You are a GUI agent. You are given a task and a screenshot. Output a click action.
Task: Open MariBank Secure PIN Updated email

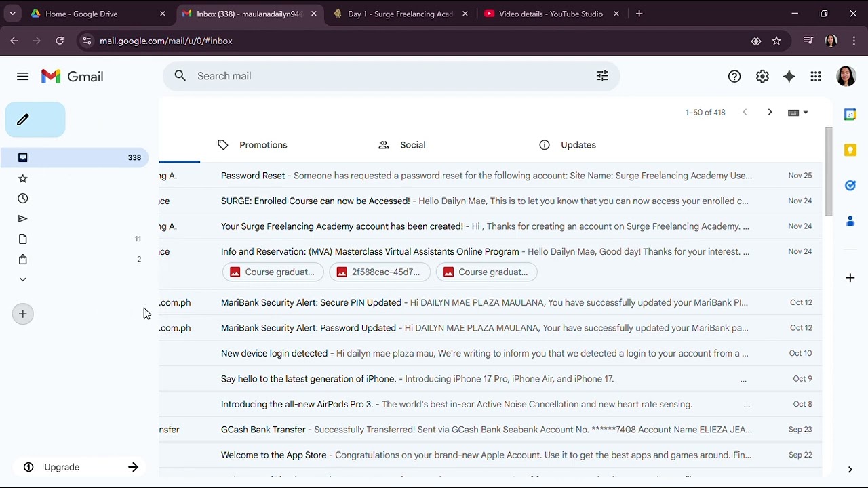pos(490,302)
